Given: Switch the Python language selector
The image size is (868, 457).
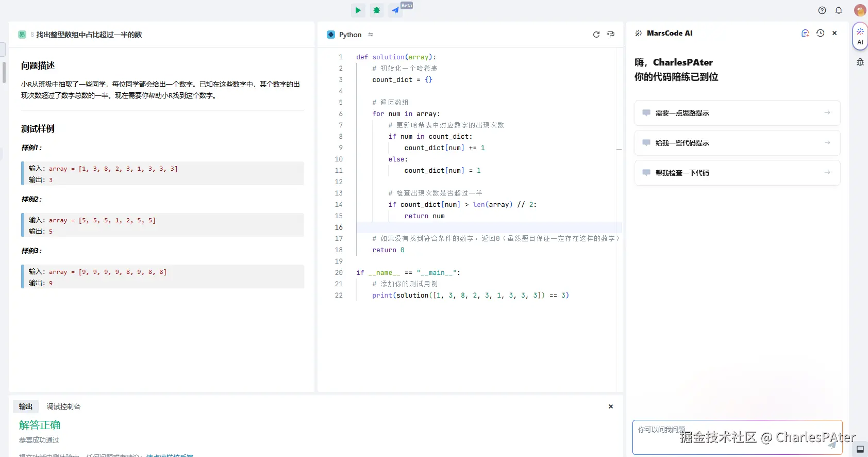Looking at the screenshot, I should (x=350, y=35).
